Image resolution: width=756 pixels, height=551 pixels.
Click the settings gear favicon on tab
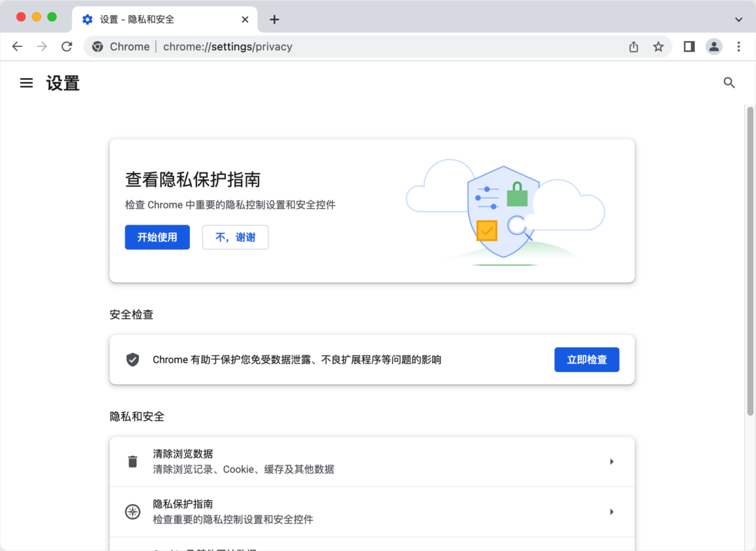(x=87, y=20)
